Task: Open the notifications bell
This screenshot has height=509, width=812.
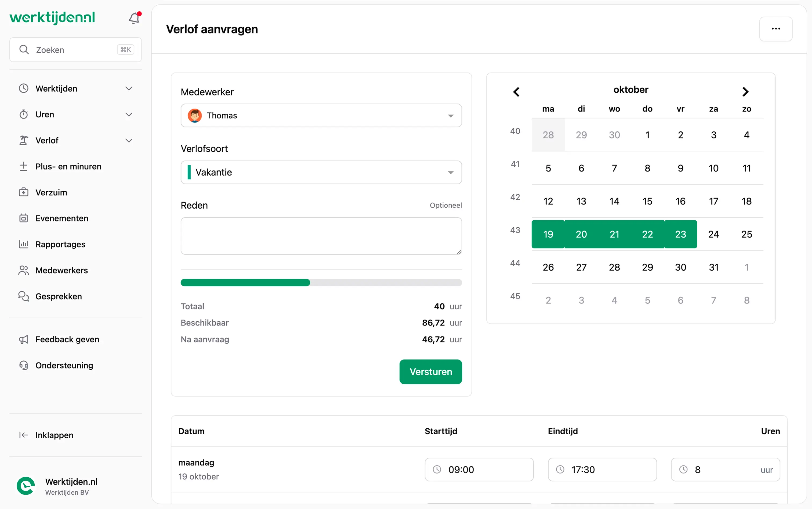Action: tap(134, 18)
